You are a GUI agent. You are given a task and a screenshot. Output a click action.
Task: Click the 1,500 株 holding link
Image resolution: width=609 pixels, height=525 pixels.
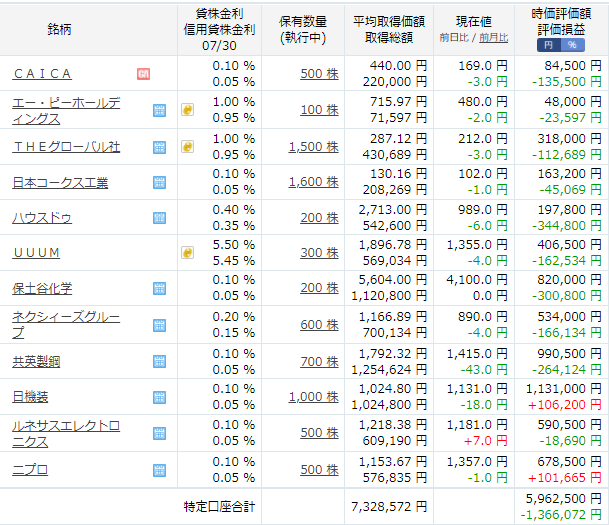[x=313, y=147]
